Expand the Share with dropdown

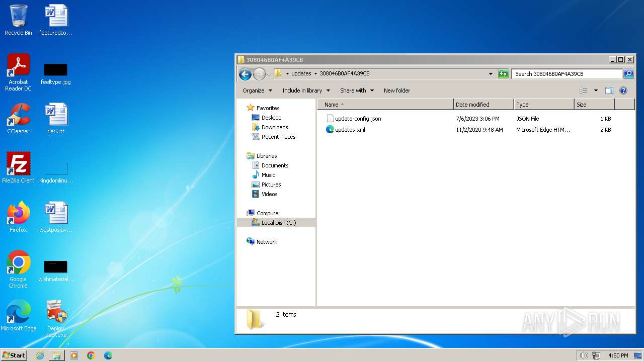tap(357, 90)
